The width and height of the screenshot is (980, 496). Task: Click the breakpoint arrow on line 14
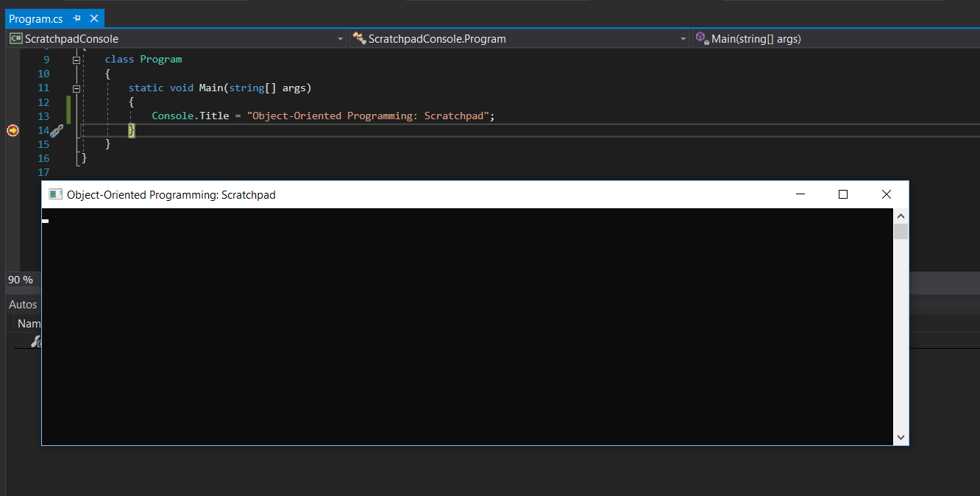[x=13, y=130]
